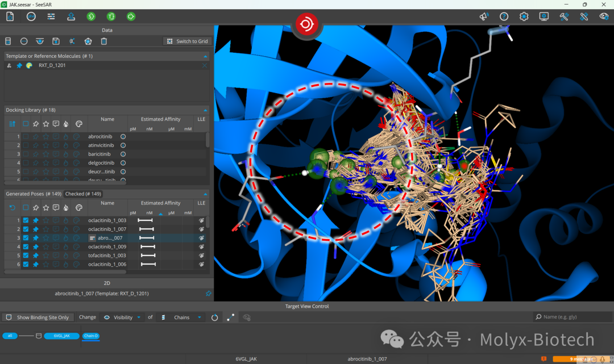Open the project file icon in top toolbar
The height and width of the screenshot is (364, 614).
tap(10, 16)
